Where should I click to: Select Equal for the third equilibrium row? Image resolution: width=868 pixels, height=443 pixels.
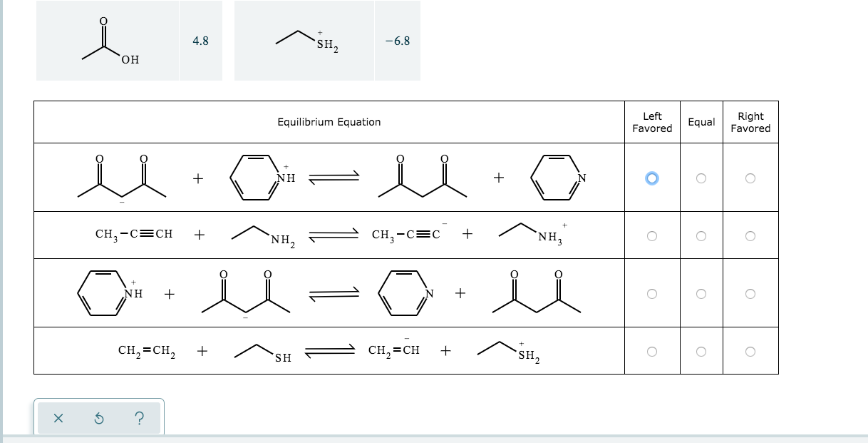point(701,292)
